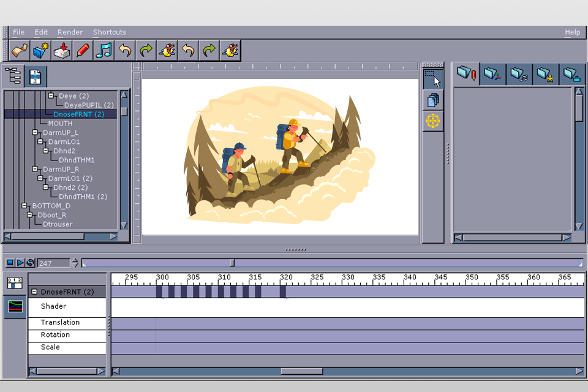Click the keyframe marker at frame 300

pos(159,292)
